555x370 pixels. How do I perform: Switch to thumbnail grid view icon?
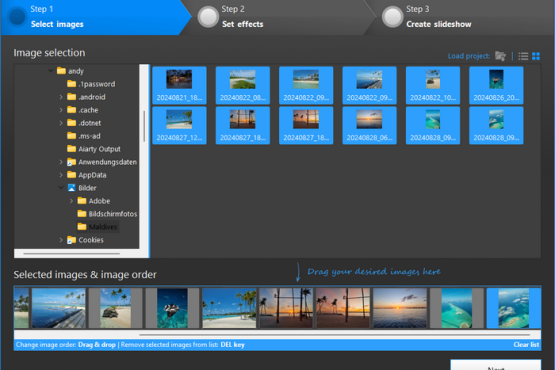click(x=536, y=56)
